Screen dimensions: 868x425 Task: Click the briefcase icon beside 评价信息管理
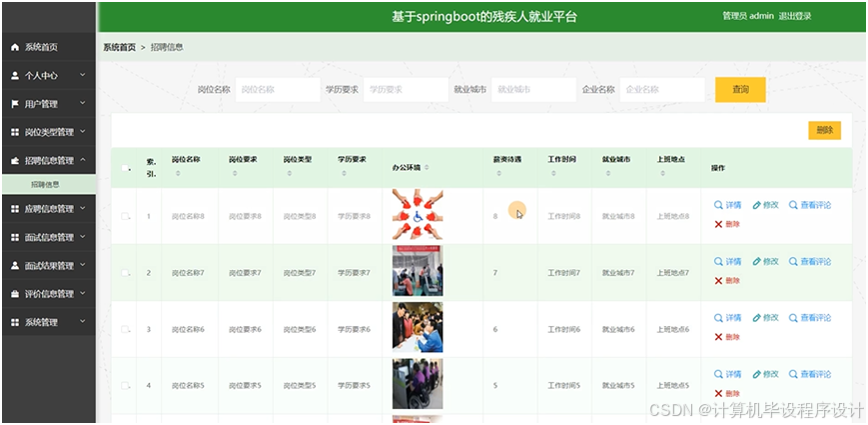click(x=15, y=294)
